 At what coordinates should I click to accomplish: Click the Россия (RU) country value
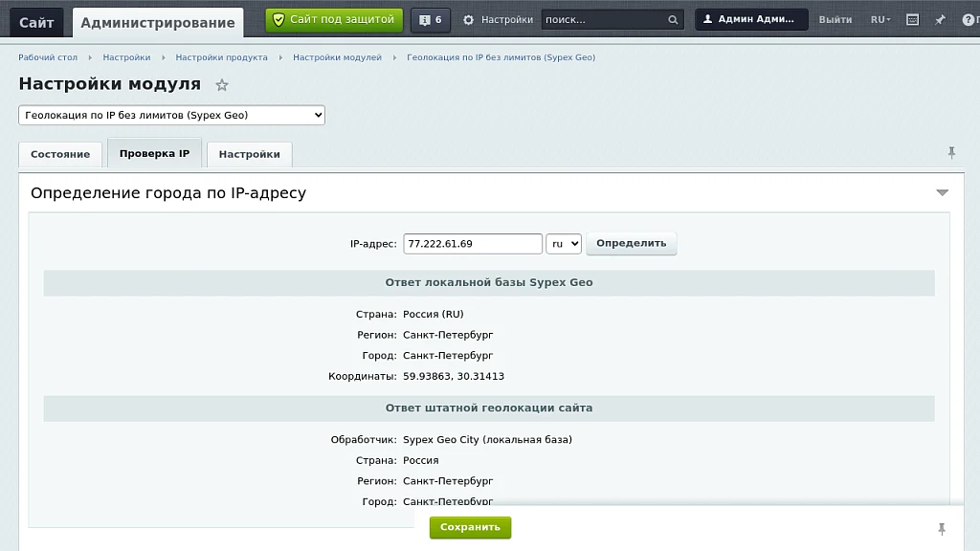[434, 314]
